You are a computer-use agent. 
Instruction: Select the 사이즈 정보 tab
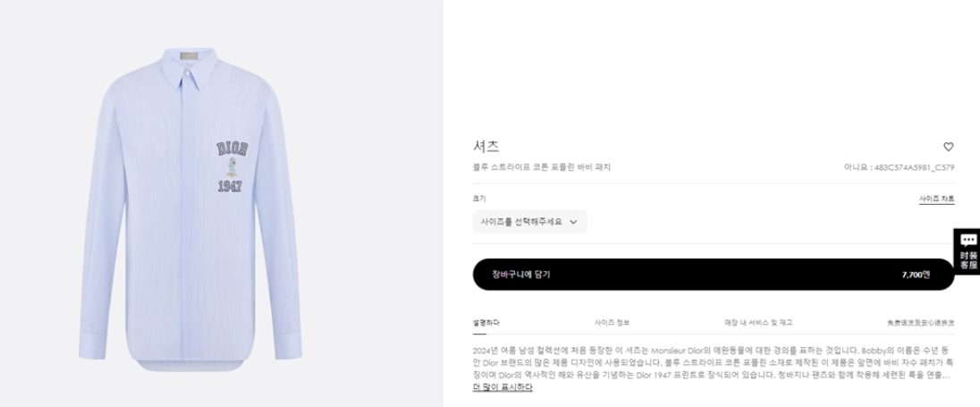pyautogui.click(x=612, y=322)
